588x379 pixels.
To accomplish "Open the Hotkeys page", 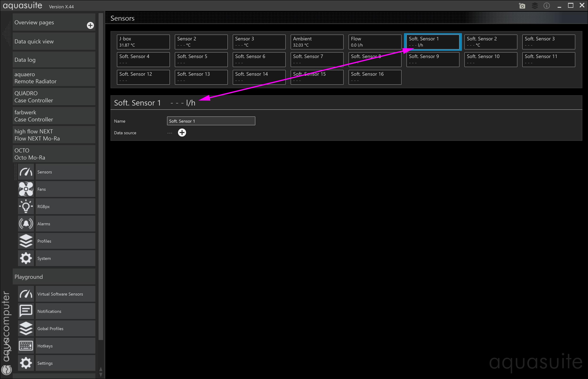I will click(x=65, y=346).
